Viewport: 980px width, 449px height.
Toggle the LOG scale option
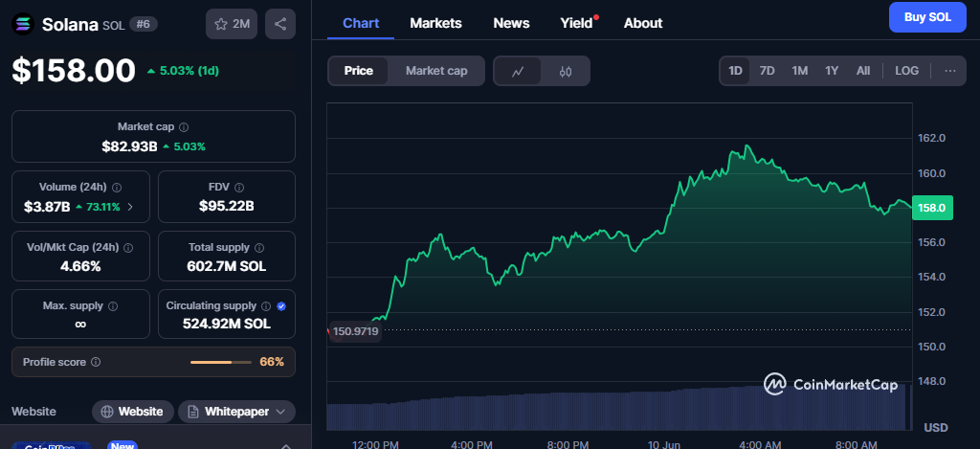(x=906, y=71)
